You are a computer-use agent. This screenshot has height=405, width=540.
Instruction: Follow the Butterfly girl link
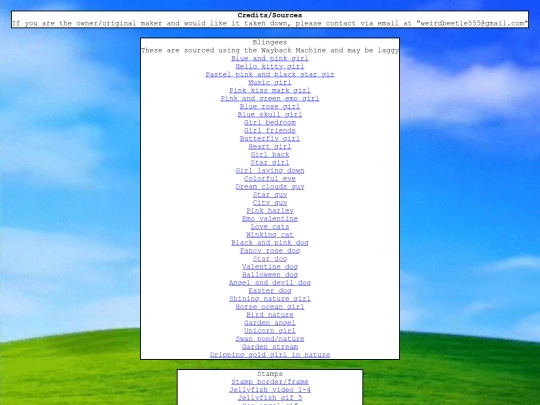point(270,138)
